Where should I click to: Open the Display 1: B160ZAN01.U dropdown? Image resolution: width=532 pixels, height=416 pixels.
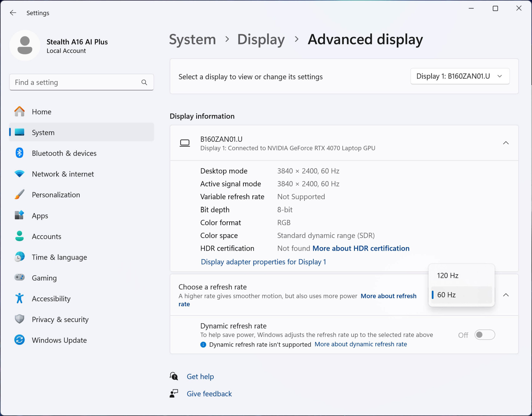click(460, 76)
